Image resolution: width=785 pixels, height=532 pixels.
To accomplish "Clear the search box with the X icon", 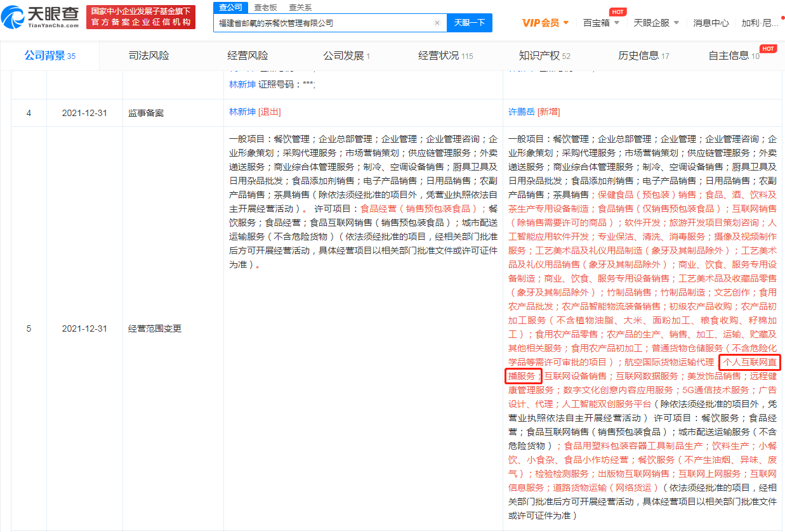I will tap(437, 23).
